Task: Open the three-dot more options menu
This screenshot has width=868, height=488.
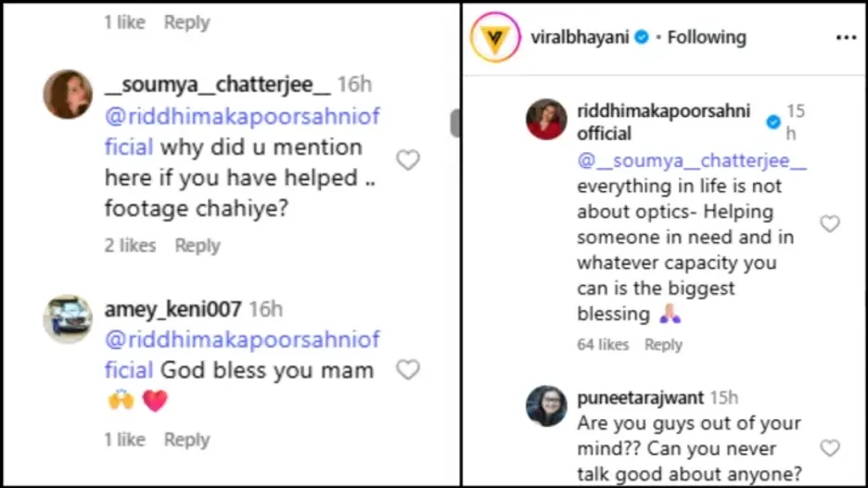Action: (846, 38)
